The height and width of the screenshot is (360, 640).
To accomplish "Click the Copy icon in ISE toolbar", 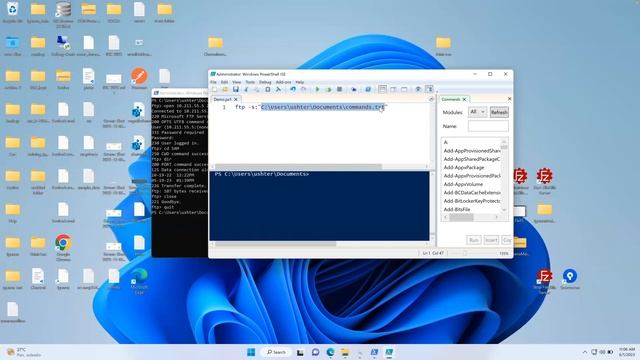I will (257, 89).
